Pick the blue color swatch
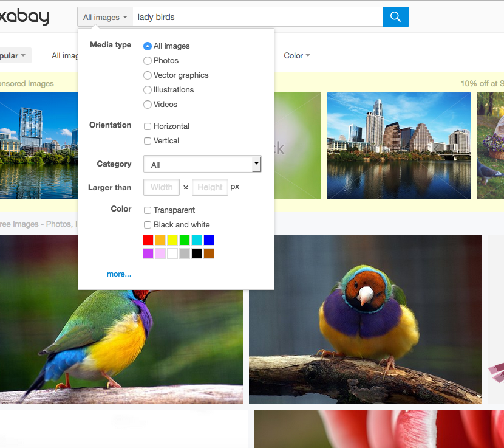 coord(209,240)
